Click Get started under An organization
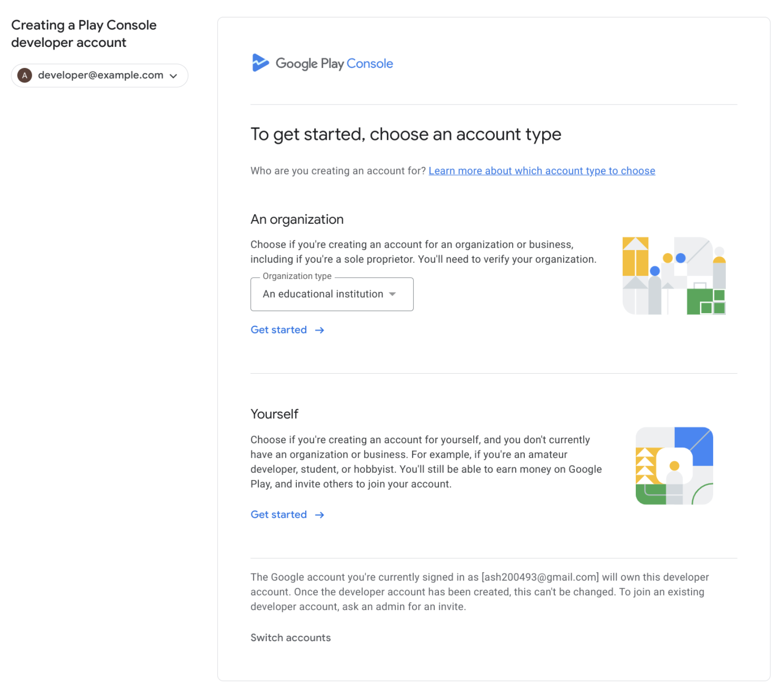Viewport: 784px width, 695px height. [x=279, y=330]
